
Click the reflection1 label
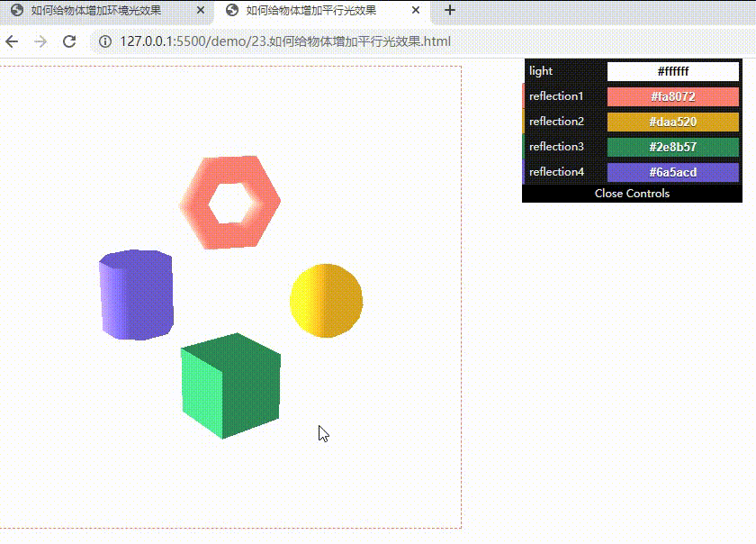pos(556,96)
